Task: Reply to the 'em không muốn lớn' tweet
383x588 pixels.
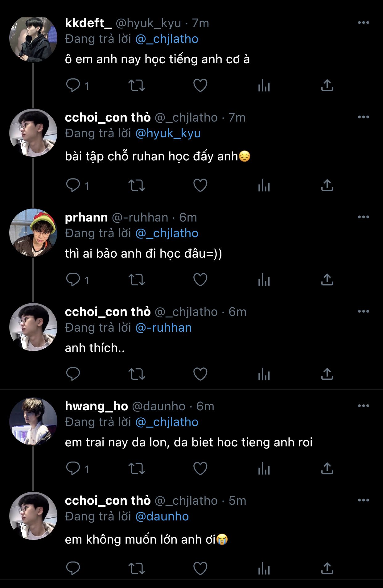Action: pyautogui.click(x=73, y=569)
